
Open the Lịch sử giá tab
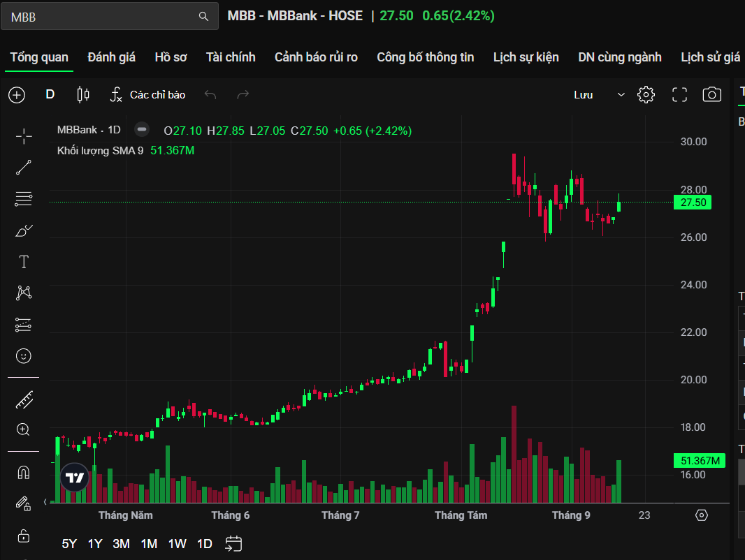pos(710,57)
